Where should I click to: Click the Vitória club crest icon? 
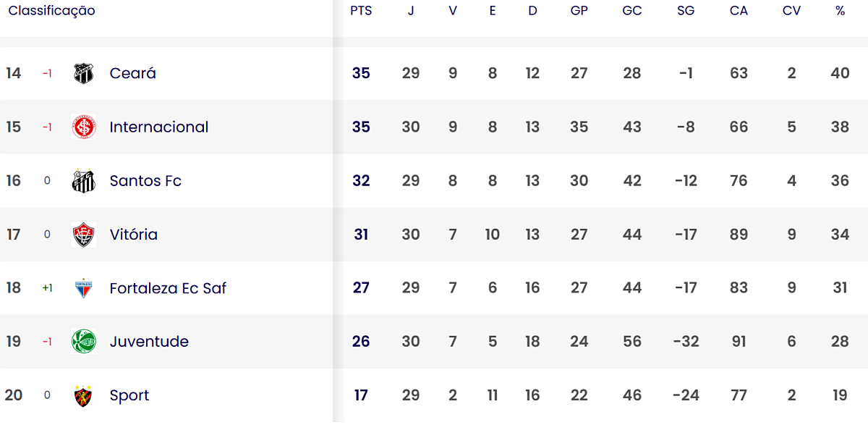(84, 235)
